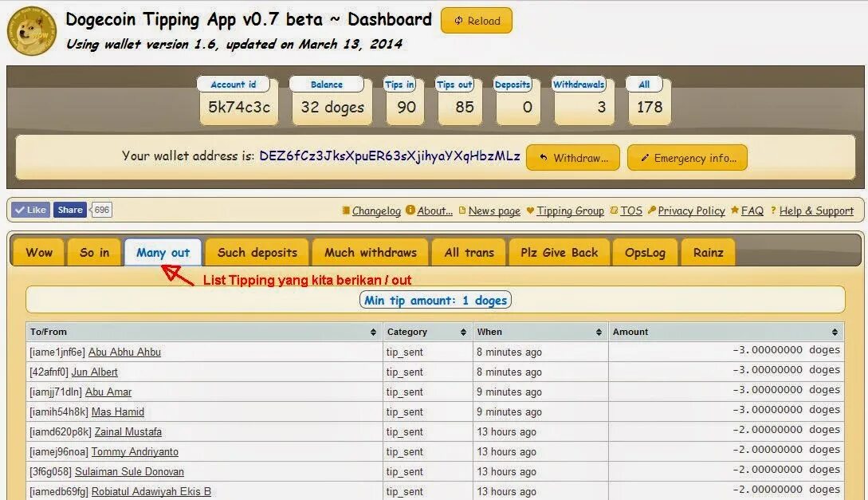Click the question mark icon beside Help & Support
The width and height of the screenshot is (868, 500).
pos(773,211)
